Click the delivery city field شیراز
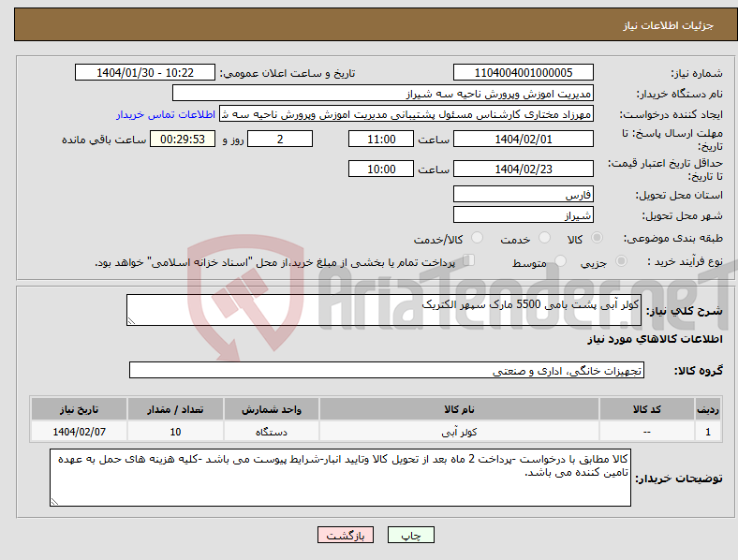The height and width of the screenshot is (560, 738). pyautogui.click(x=523, y=215)
